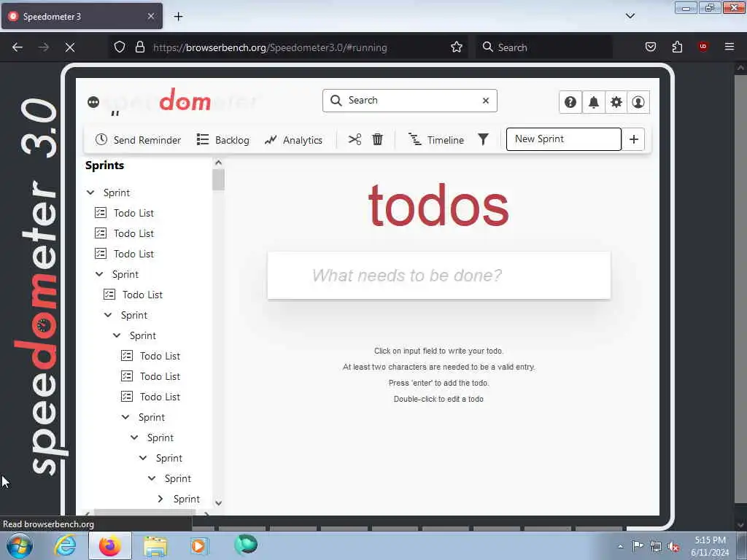Viewport: 747px width, 560px height.
Task: Show hidden system tray icons
Action: click(620, 546)
